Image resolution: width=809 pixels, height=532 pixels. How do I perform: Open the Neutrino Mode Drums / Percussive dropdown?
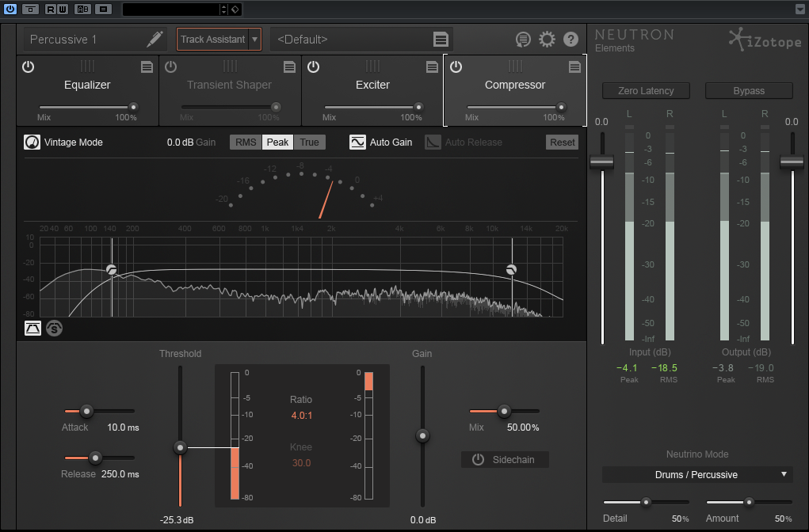(697, 475)
